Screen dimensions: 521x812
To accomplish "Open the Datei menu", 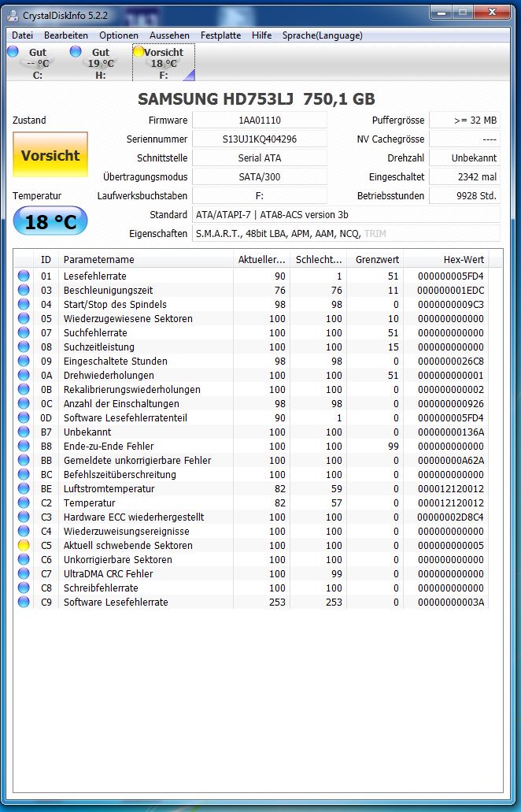I will (22, 35).
